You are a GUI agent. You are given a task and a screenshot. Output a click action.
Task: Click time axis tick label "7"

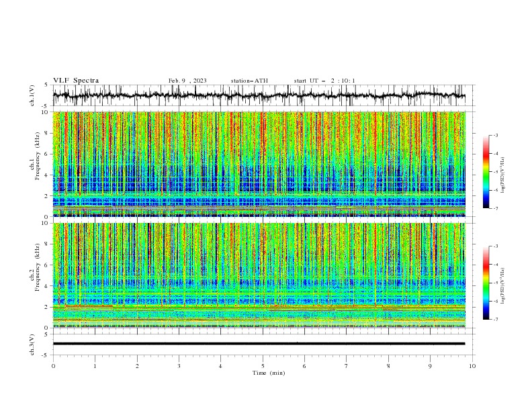point(347,366)
